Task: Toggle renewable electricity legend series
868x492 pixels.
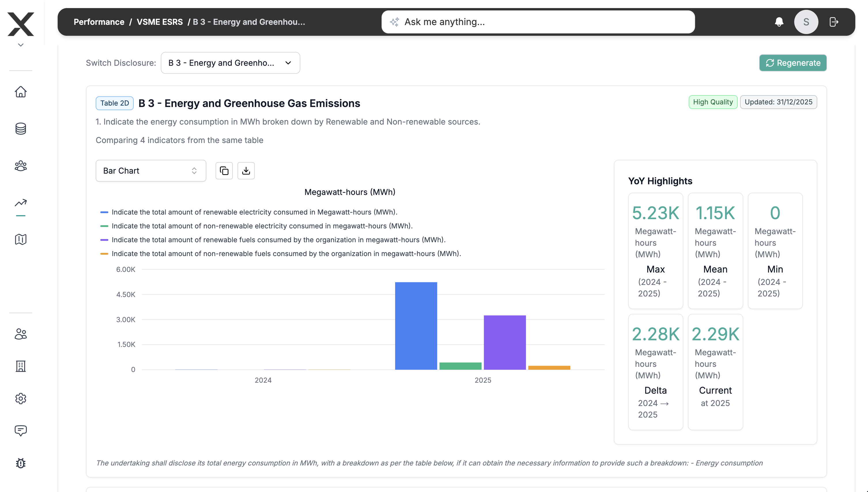Action: coord(254,212)
